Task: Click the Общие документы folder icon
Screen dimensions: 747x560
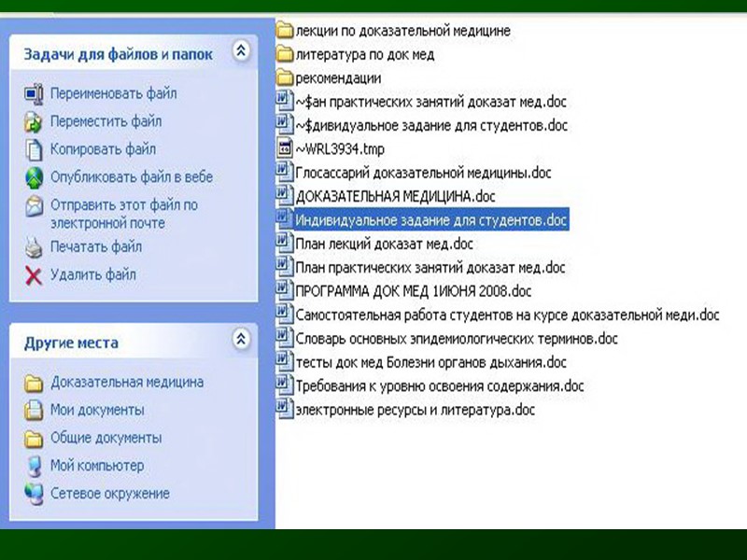Action: click(x=34, y=438)
